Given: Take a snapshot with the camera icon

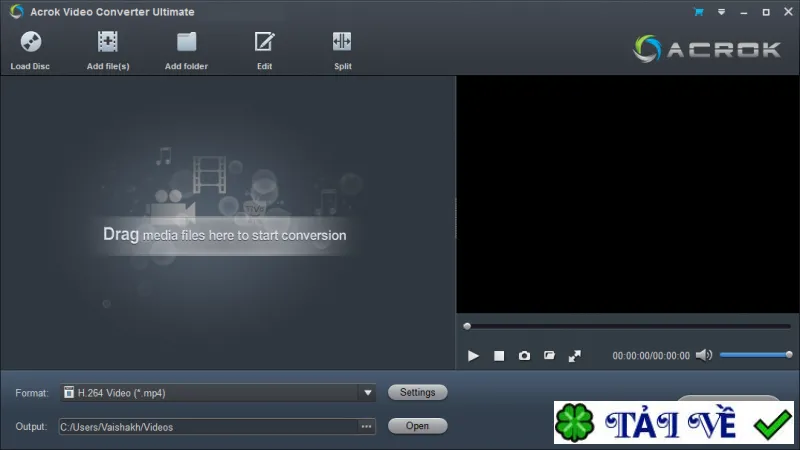Looking at the screenshot, I should [x=524, y=356].
